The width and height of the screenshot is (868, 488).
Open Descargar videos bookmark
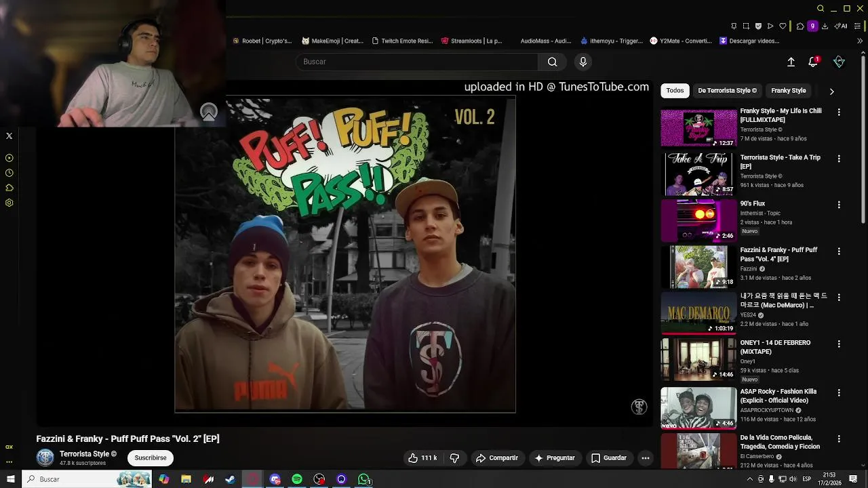point(750,41)
